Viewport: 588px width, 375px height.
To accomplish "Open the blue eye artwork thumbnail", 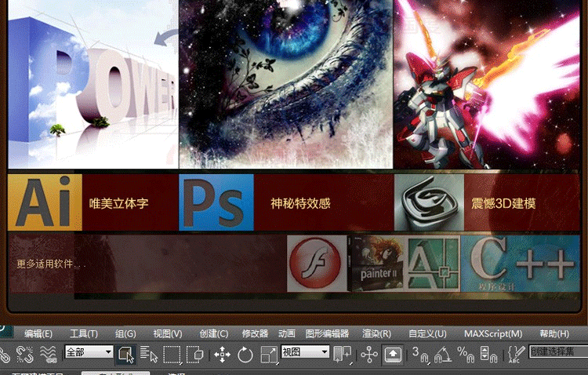I will 286,84.
